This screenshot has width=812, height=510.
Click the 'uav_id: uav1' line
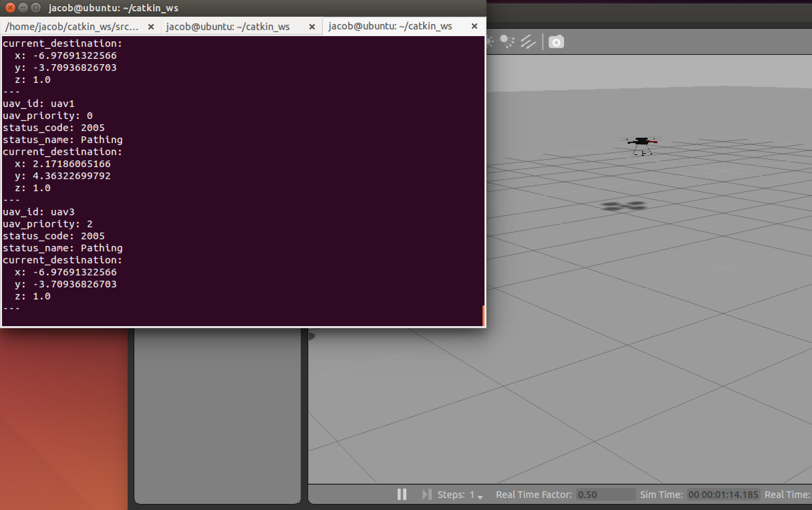coord(38,104)
